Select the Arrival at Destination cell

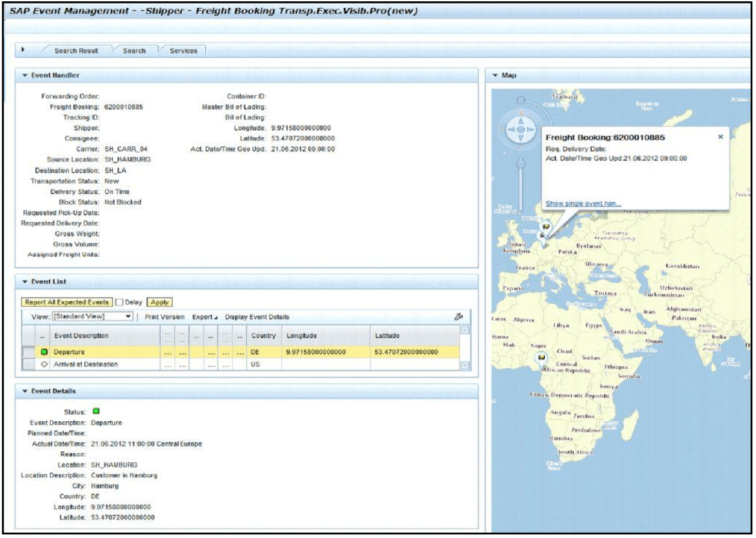104,365
